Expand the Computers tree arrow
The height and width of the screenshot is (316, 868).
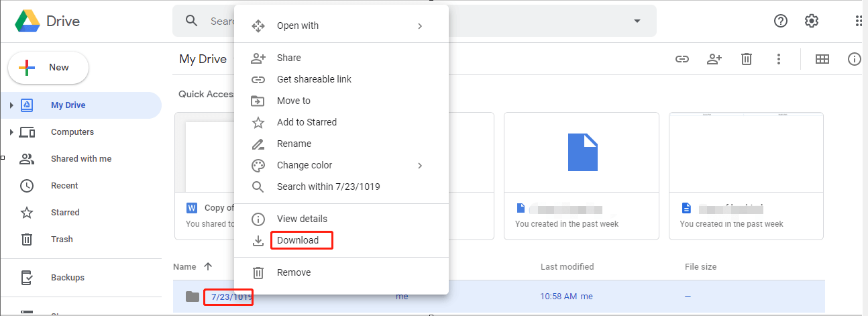click(11, 132)
